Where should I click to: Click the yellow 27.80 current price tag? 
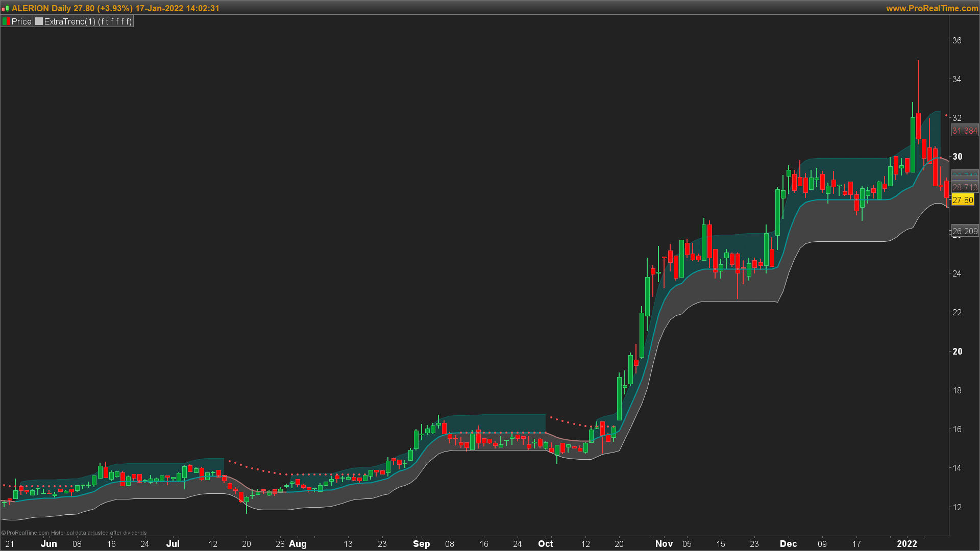[963, 200]
